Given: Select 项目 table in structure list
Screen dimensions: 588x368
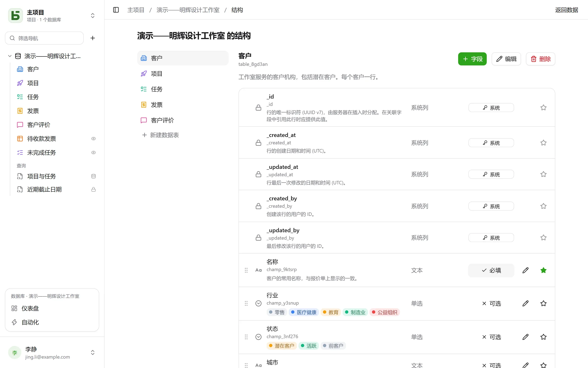Looking at the screenshot, I should coord(183,74).
